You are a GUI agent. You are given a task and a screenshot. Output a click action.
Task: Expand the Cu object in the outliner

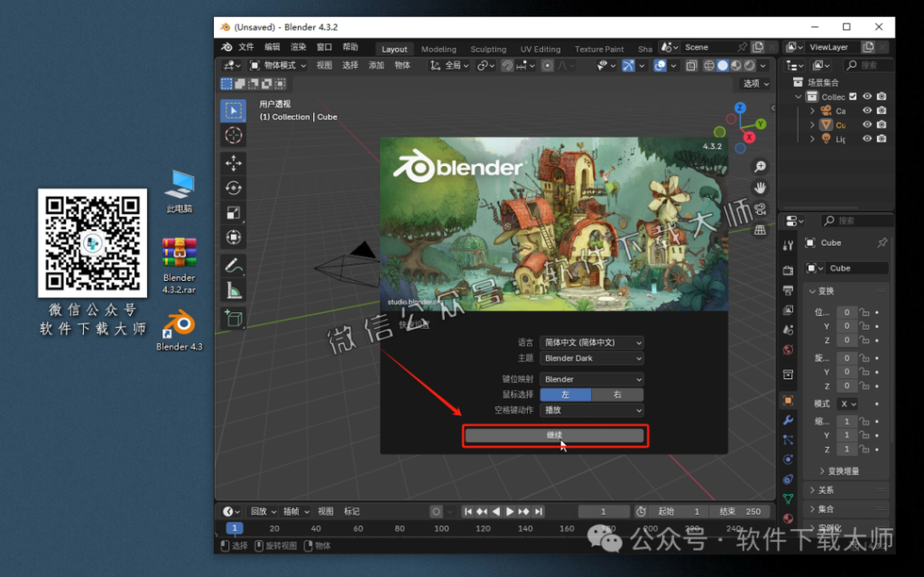point(811,125)
